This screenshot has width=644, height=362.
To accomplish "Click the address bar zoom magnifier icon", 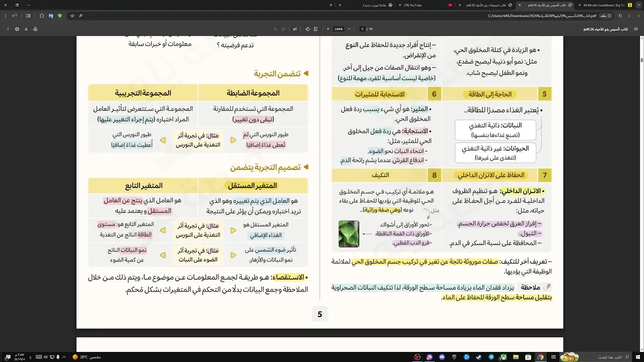I will point(80,16).
